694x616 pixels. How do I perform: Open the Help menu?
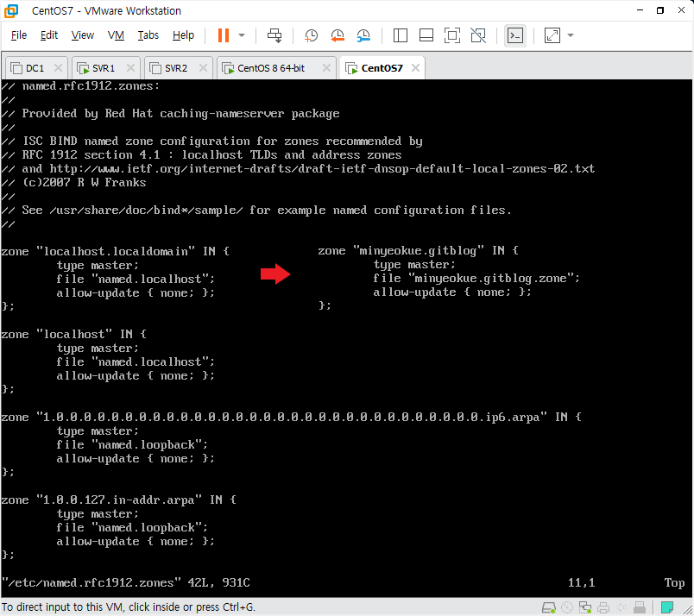coord(183,35)
